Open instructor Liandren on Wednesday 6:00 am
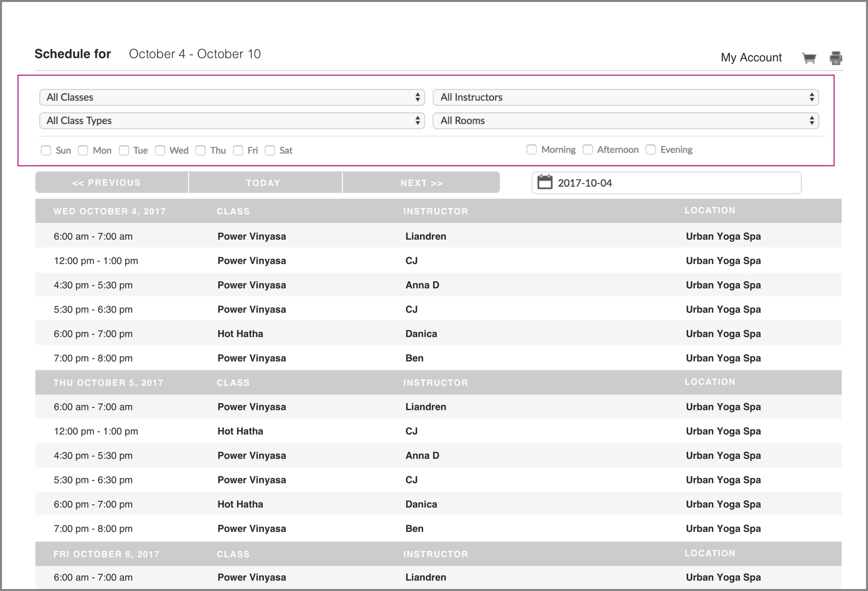This screenshot has width=868, height=591. [426, 236]
